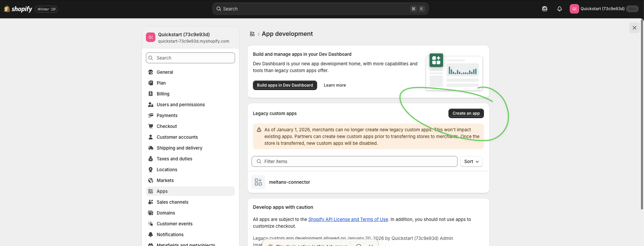
Task: Click the Billing receipt icon
Action: point(151,94)
